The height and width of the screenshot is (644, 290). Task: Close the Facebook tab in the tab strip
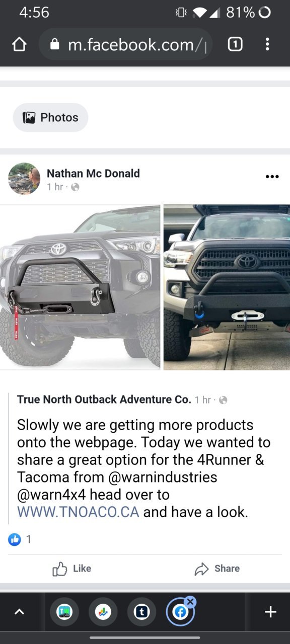point(190,601)
